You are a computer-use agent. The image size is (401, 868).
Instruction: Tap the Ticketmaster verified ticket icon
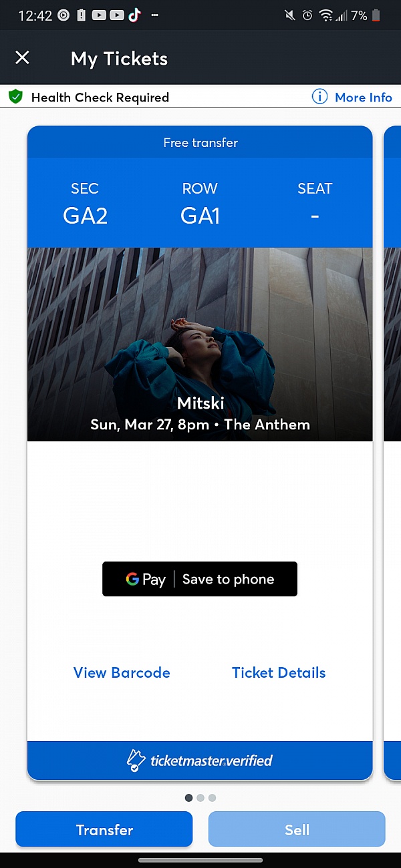(x=136, y=761)
